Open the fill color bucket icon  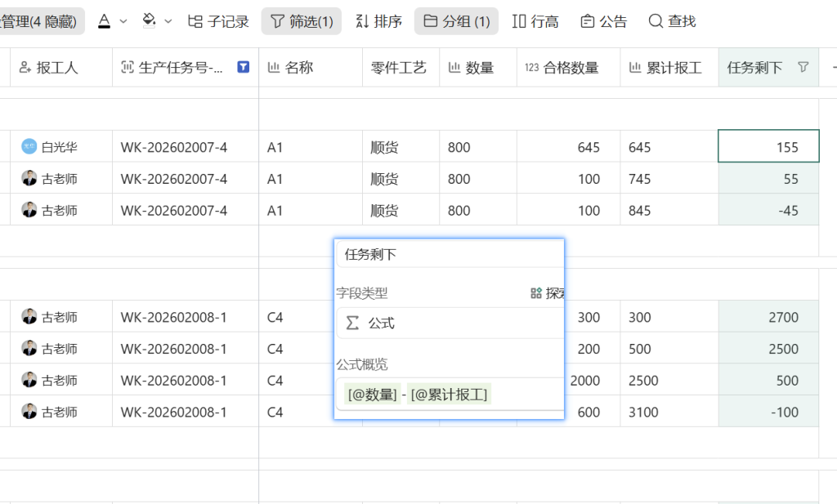click(149, 21)
